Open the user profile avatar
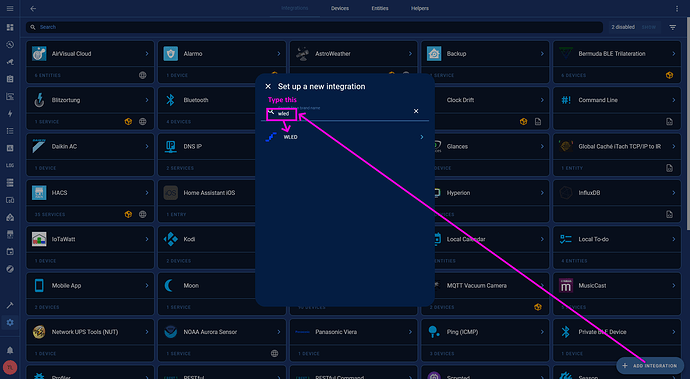690x379 pixels. (x=10, y=368)
